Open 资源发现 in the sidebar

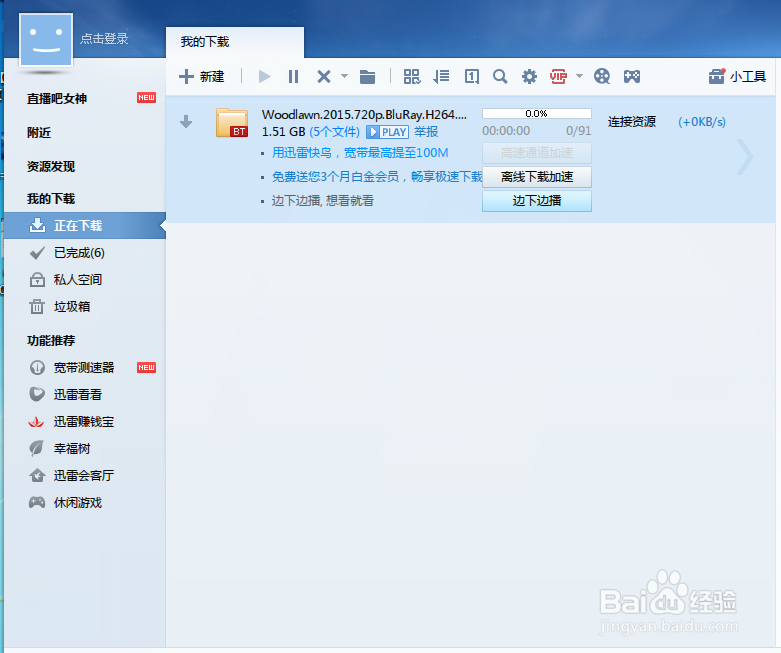click(51, 166)
